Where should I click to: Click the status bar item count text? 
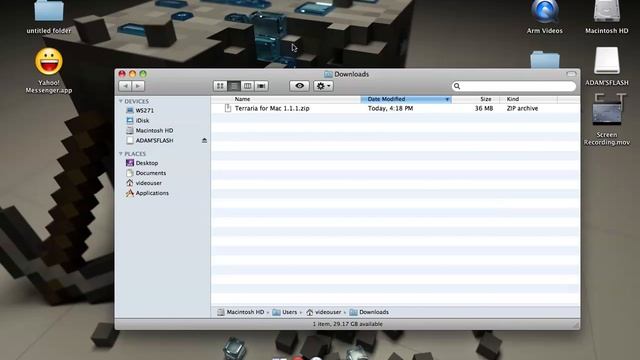(347, 324)
